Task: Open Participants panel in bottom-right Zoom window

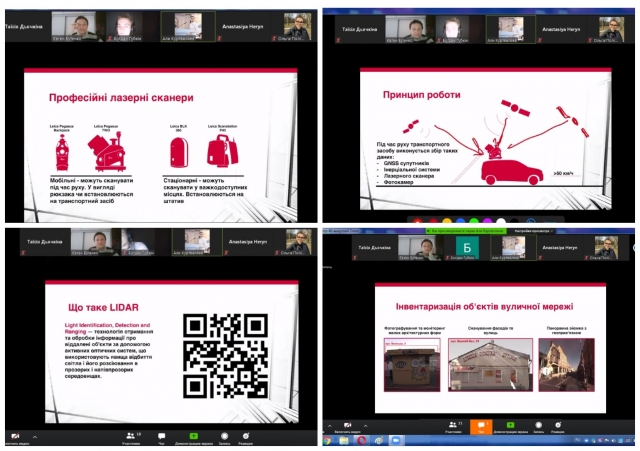Action: pyautogui.click(x=454, y=427)
